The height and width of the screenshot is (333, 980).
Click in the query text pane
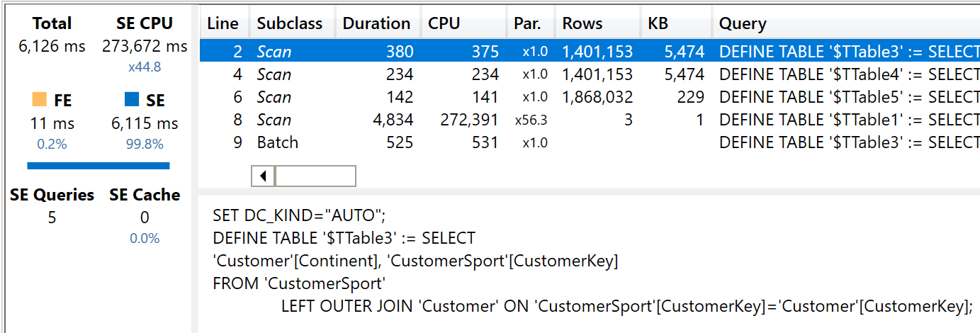coord(590,262)
